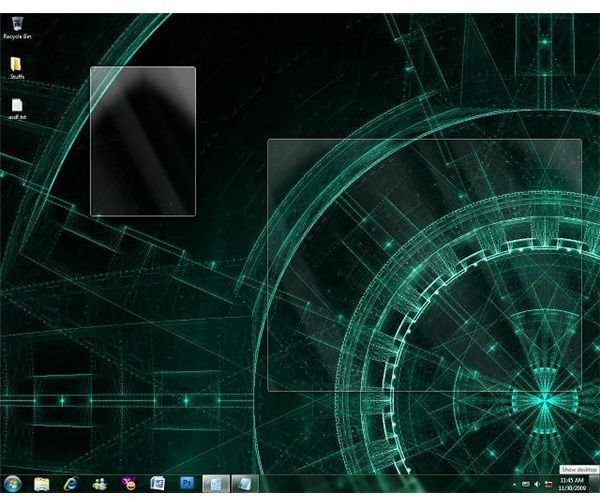Open Yahoo Messenger taskbar icon
The image size is (600, 498).
click(129, 484)
